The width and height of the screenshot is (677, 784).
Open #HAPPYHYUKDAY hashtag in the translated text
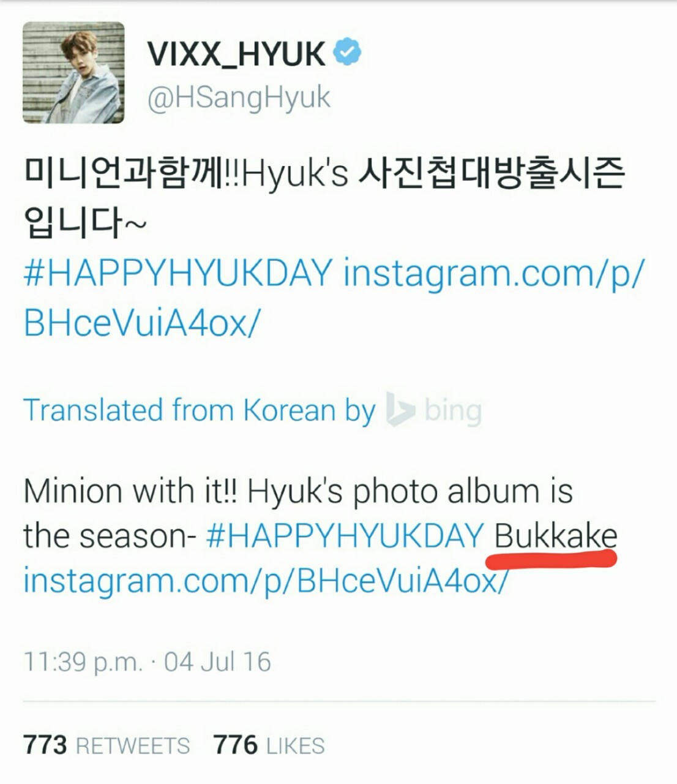pyautogui.click(x=345, y=536)
